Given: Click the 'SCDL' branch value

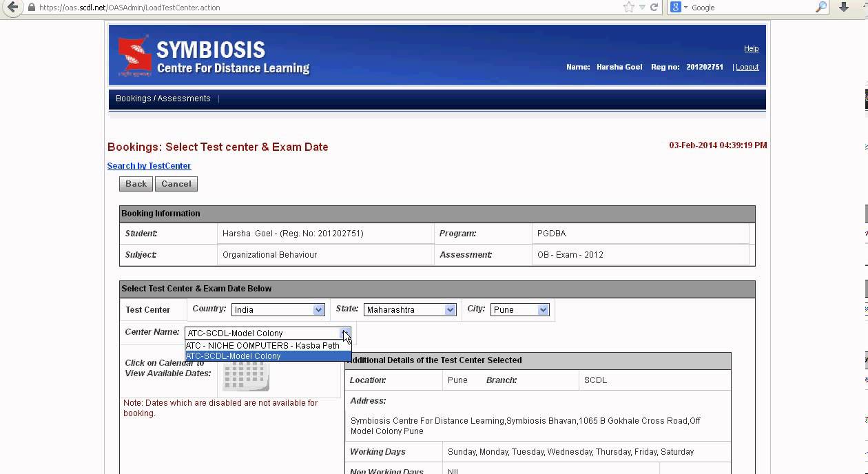Looking at the screenshot, I should point(595,380).
